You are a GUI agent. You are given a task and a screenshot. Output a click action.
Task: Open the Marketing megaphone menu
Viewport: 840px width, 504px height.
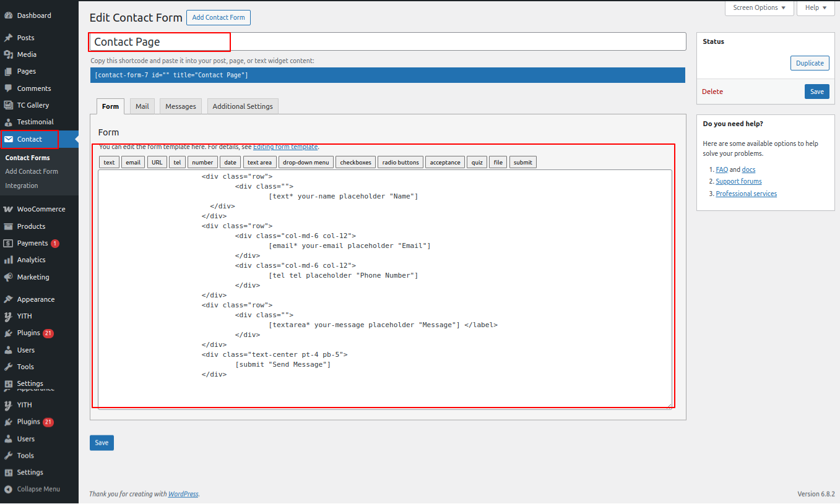point(33,277)
